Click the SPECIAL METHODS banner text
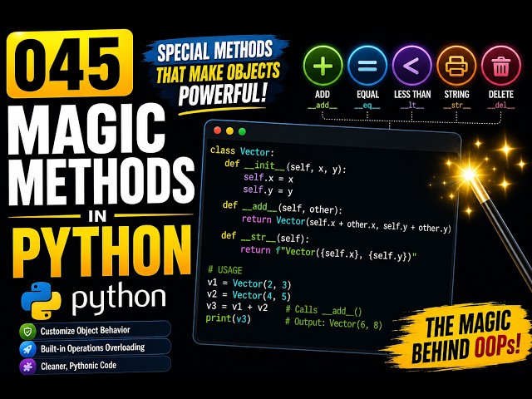This screenshot has height=399, width=532. click(214, 51)
